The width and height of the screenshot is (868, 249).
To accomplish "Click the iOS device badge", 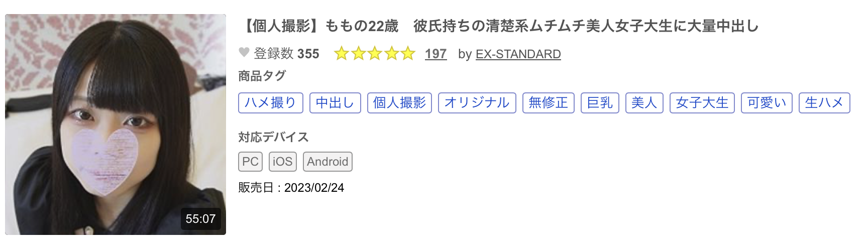I will pos(282,162).
